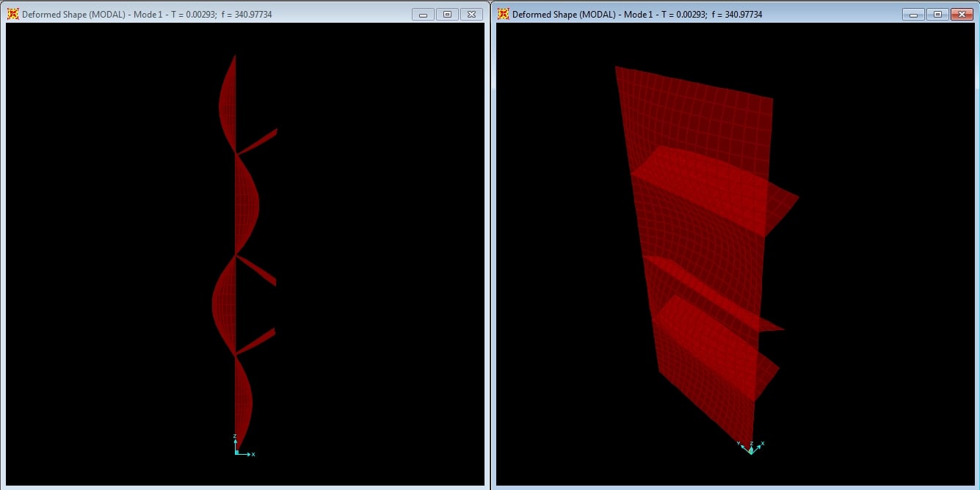This screenshot has height=490, width=980.
Task: Click the top tip of the left deformed shape
Action: tap(235, 56)
